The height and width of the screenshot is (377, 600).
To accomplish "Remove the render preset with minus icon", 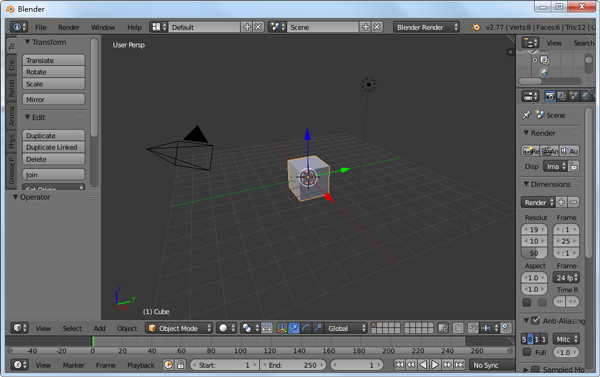I will pos(573,202).
